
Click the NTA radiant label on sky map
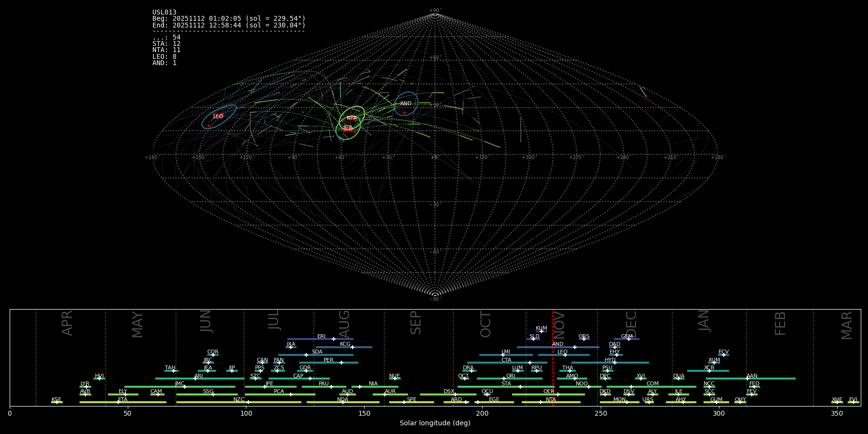[352, 118]
